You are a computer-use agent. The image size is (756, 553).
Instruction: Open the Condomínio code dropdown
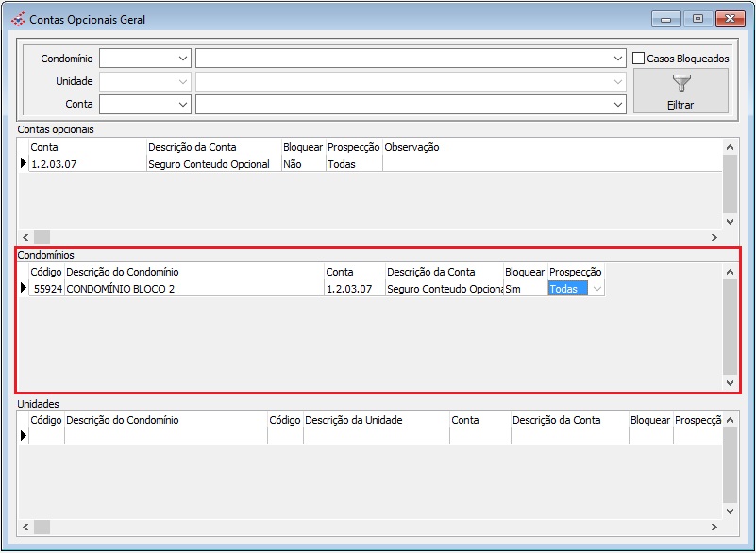click(x=182, y=59)
